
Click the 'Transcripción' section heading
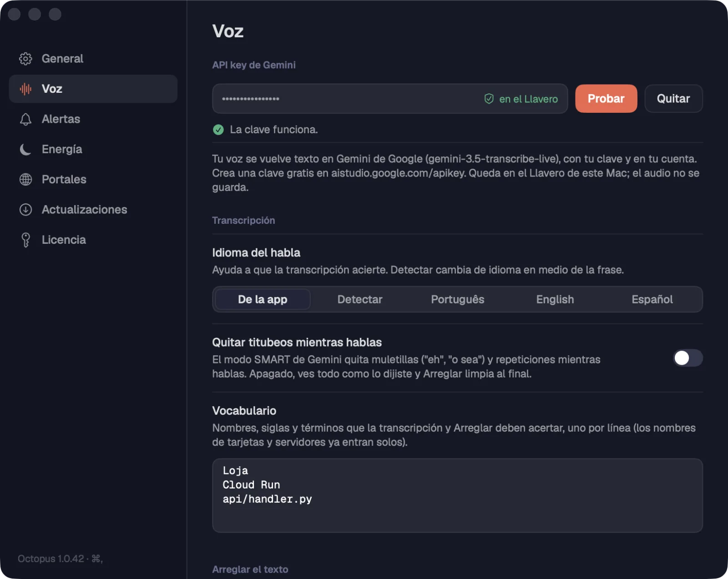tap(243, 221)
